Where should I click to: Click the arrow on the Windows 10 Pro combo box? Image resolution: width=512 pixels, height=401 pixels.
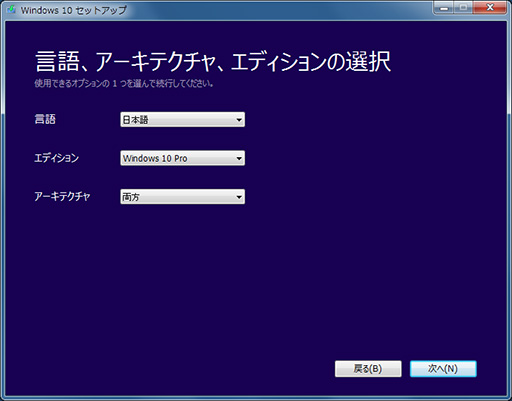coord(239,158)
